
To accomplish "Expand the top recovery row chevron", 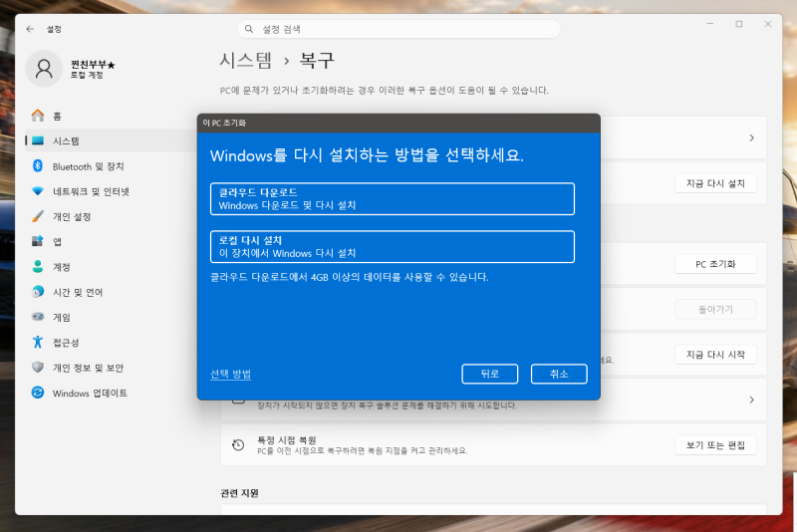I will coord(751,137).
